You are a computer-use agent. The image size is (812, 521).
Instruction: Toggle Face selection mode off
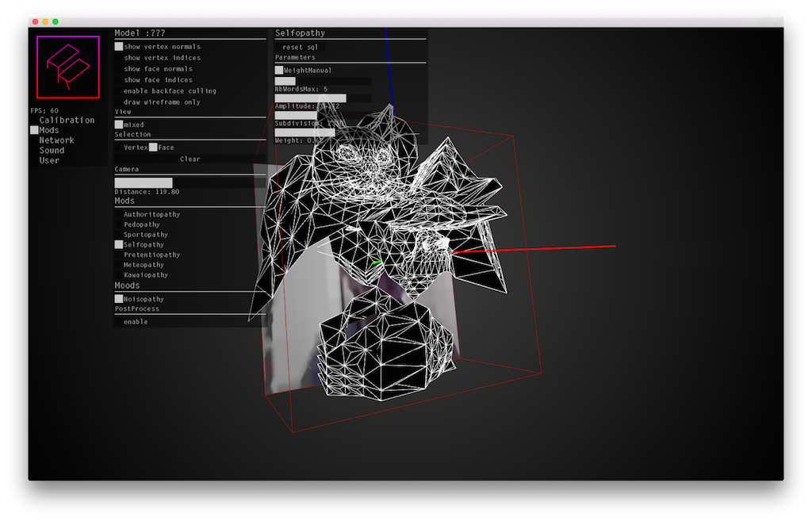tap(152, 147)
